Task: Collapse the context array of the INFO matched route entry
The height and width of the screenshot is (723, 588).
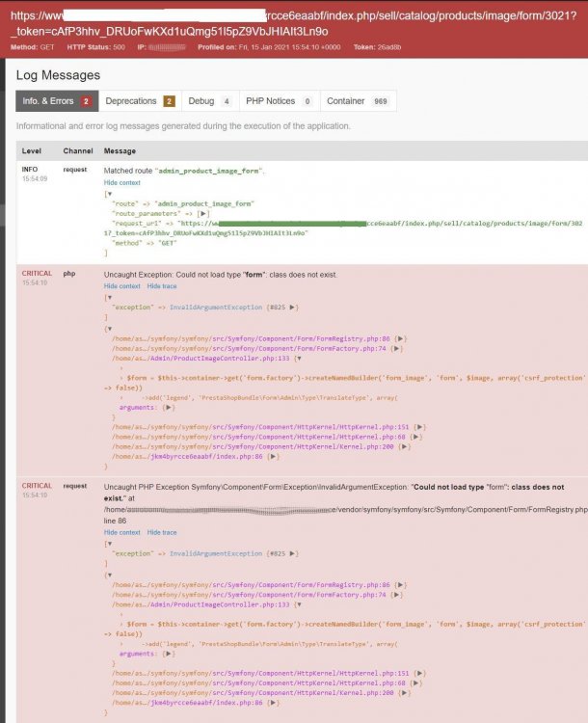Action: (109, 194)
